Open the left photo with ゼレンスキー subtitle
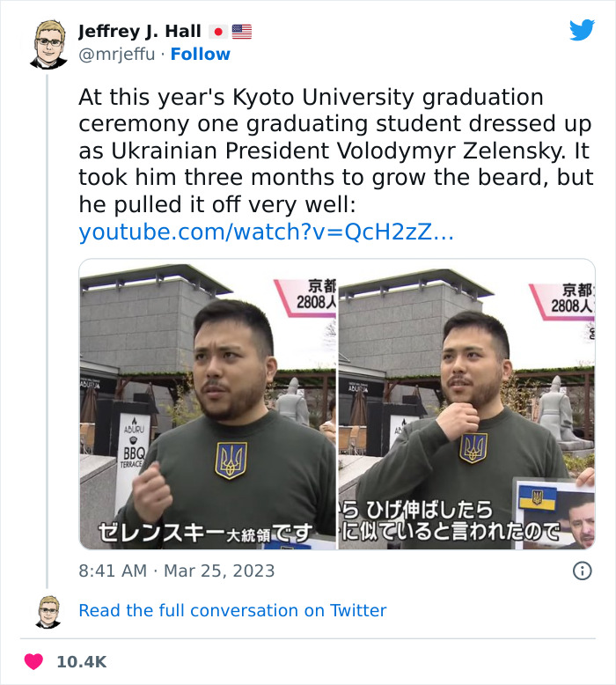 click(208, 404)
